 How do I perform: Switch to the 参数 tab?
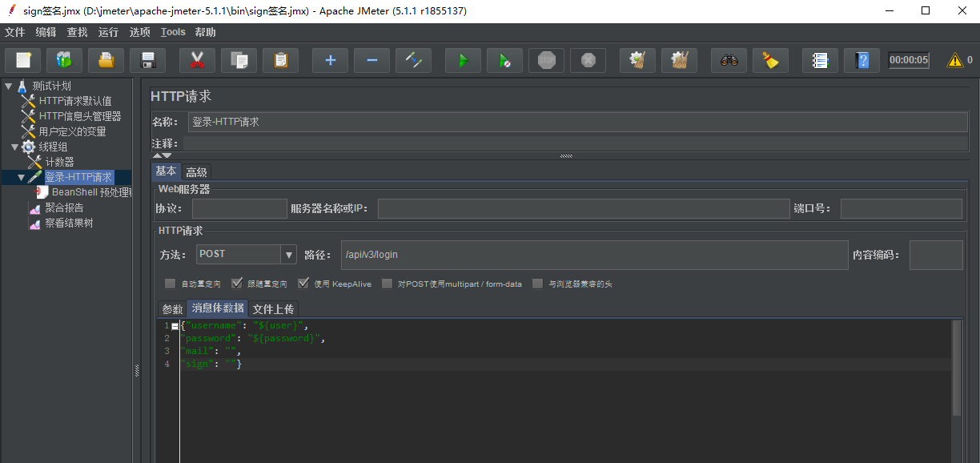(x=172, y=309)
